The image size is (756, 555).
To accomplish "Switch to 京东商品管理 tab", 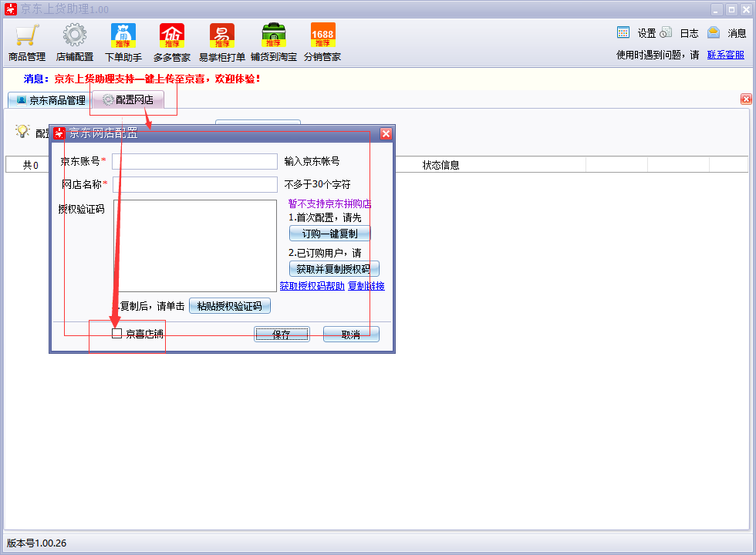I will tap(49, 100).
